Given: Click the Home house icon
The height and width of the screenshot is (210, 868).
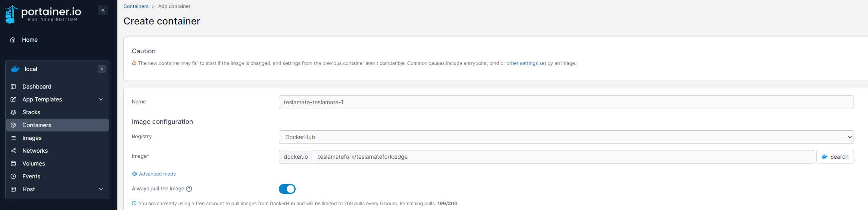Looking at the screenshot, I should click(13, 40).
